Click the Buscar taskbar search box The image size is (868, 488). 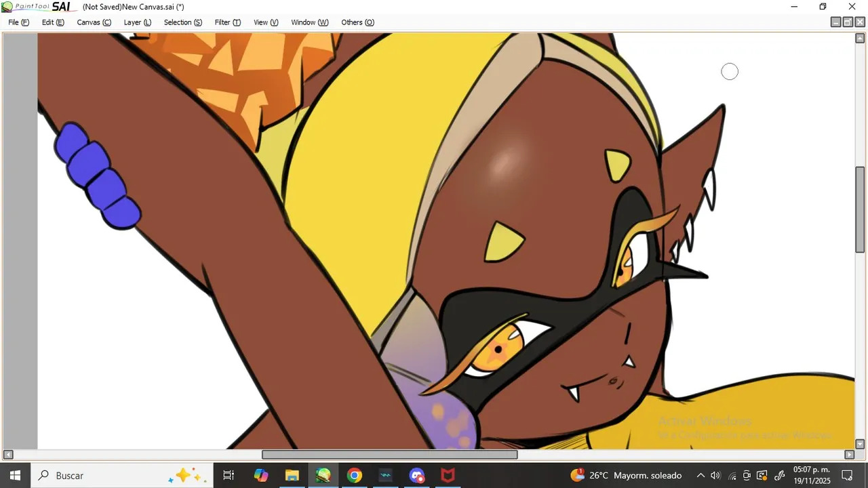pos(122,475)
